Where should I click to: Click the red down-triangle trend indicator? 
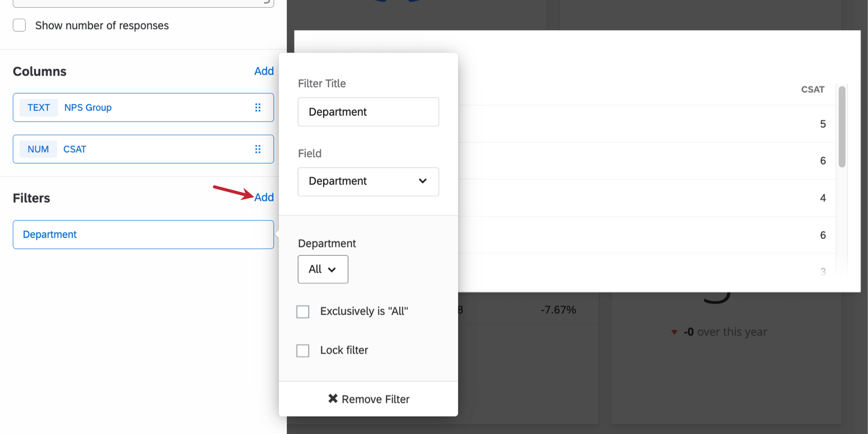pos(674,332)
